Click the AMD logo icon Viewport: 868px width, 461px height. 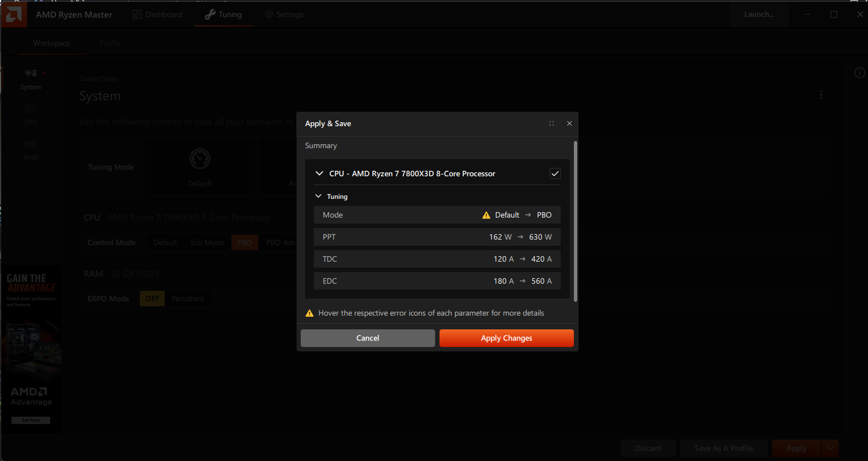(14, 14)
